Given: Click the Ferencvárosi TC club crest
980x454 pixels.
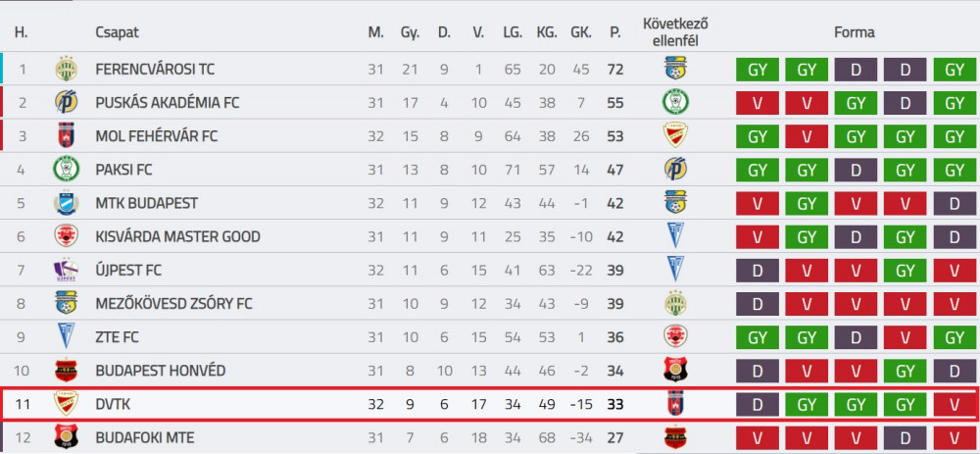Looking at the screenshot, I should point(66,69).
